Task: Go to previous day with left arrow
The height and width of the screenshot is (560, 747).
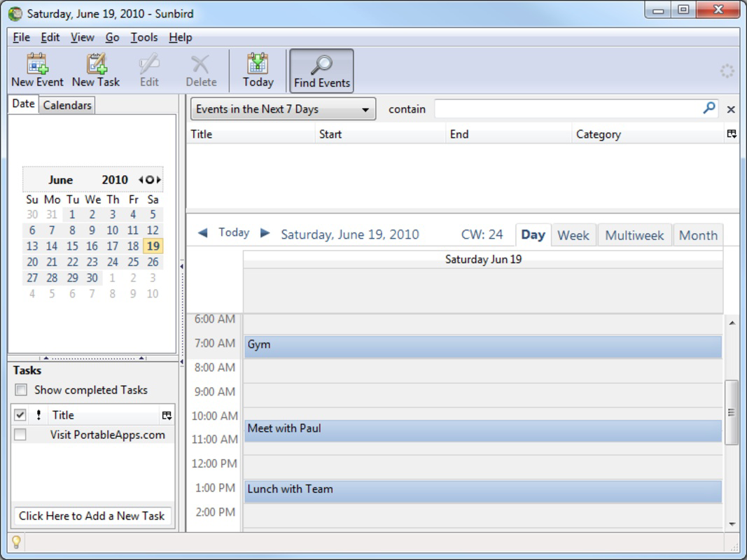Action: pyautogui.click(x=203, y=233)
